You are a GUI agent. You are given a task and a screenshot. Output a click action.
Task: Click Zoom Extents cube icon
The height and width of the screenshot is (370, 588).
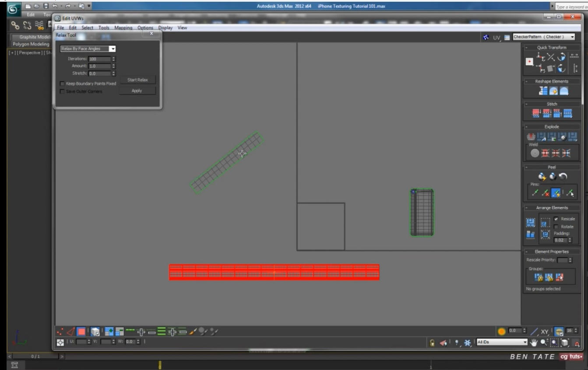565,343
